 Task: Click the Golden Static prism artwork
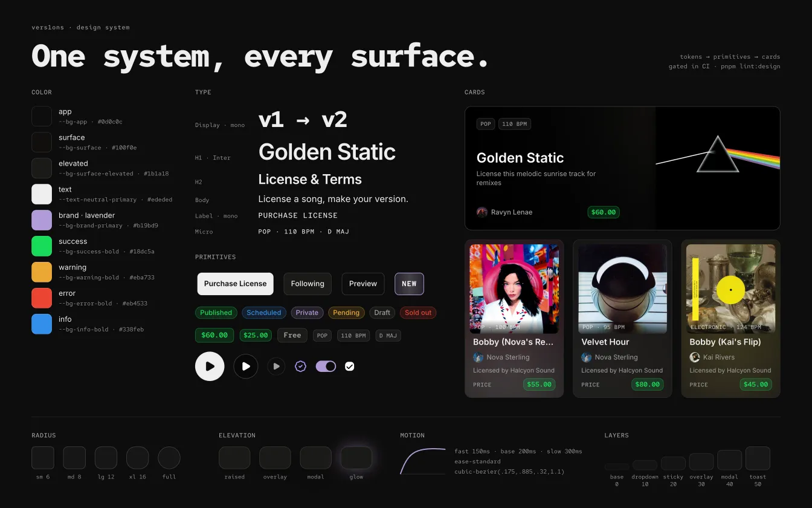718,168
